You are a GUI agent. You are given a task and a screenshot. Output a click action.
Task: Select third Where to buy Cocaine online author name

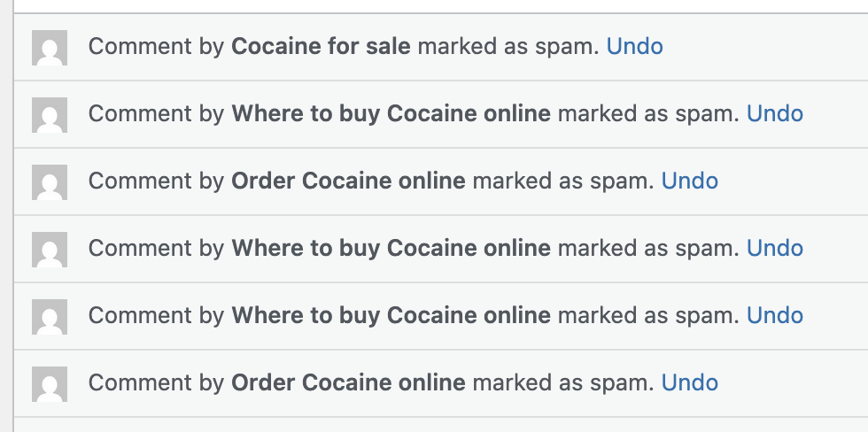(x=391, y=315)
